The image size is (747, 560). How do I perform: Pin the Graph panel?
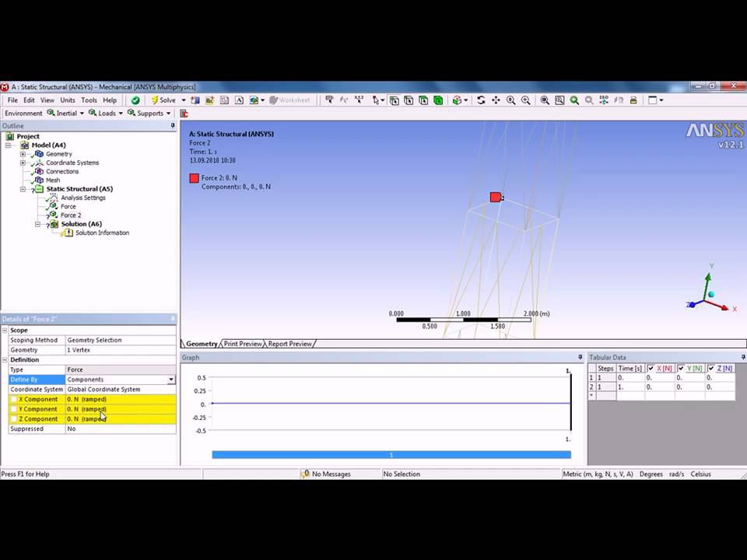point(580,357)
